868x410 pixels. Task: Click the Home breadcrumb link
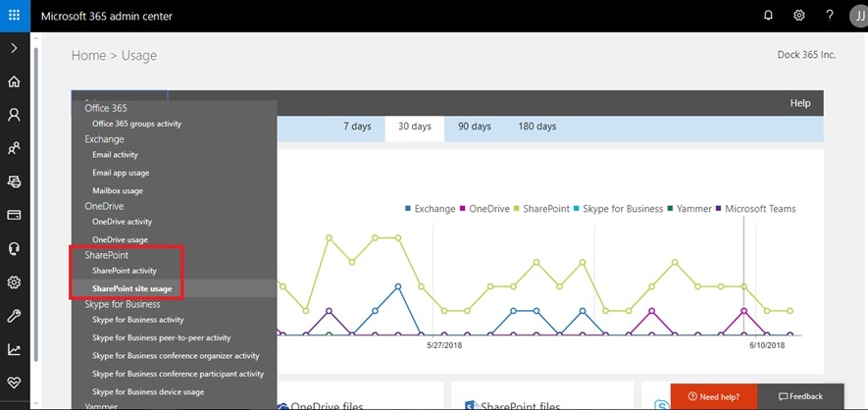coord(88,55)
